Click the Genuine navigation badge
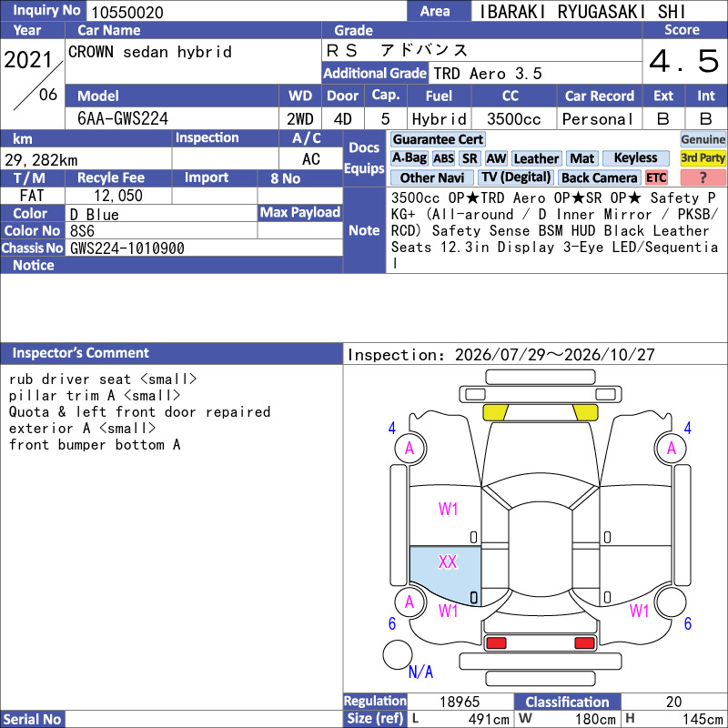This screenshot has width=728, height=728. point(703,139)
